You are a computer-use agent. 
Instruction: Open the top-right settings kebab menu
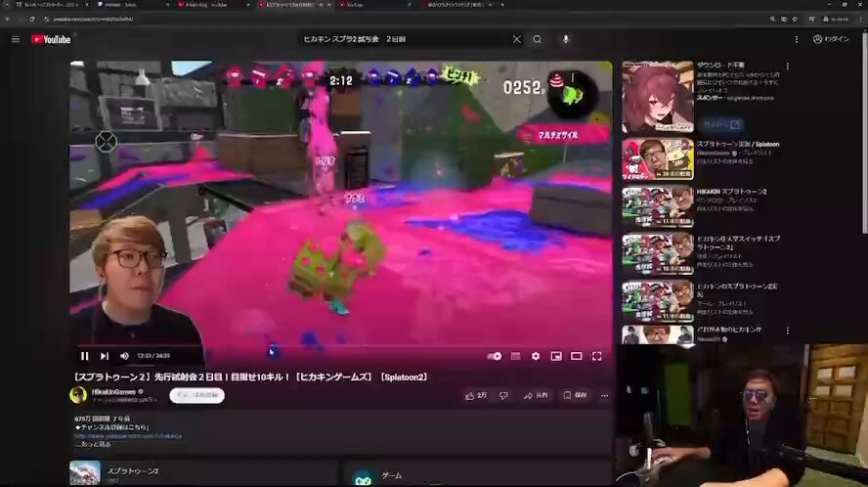[796, 39]
